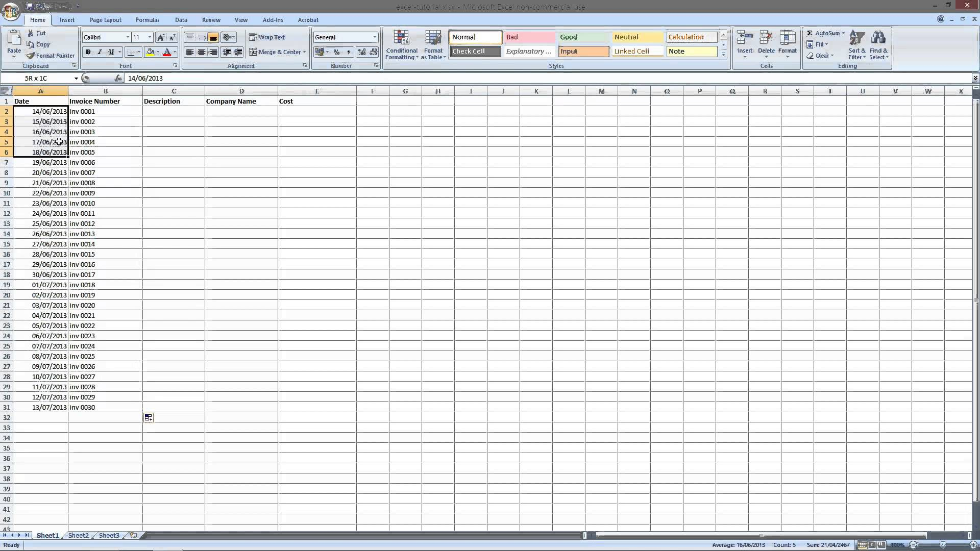Toggle italic formatting

coord(100,52)
